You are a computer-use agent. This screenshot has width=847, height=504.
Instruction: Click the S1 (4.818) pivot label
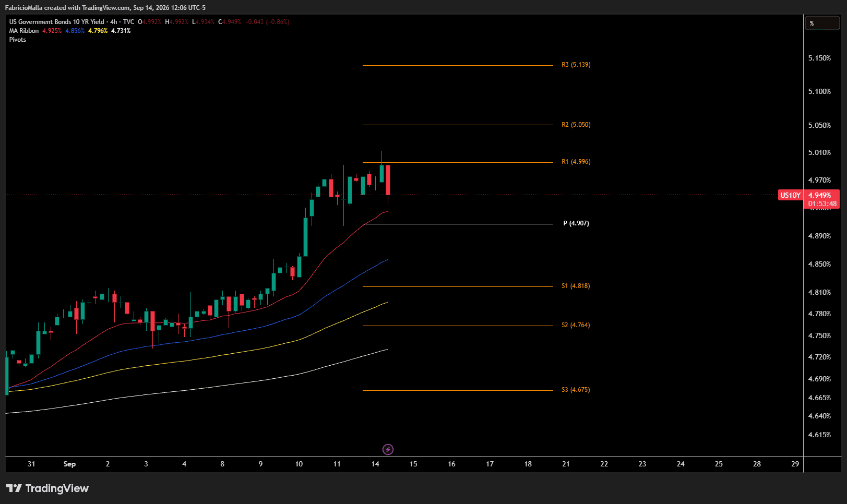[576, 286]
